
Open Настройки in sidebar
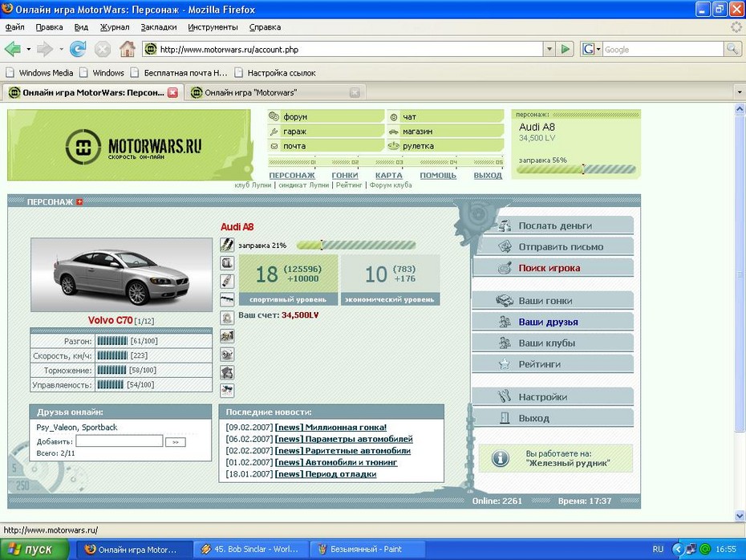tap(553, 397)
